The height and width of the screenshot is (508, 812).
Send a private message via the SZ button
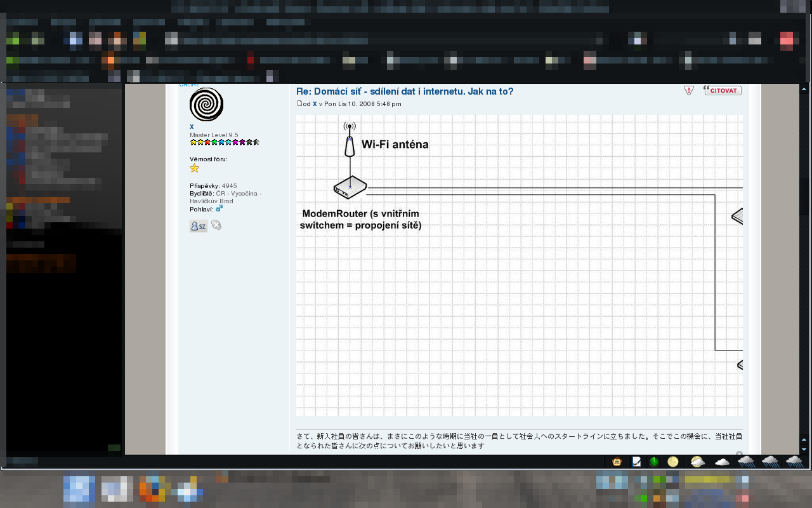pyautogui.click(x=199, y=225)
